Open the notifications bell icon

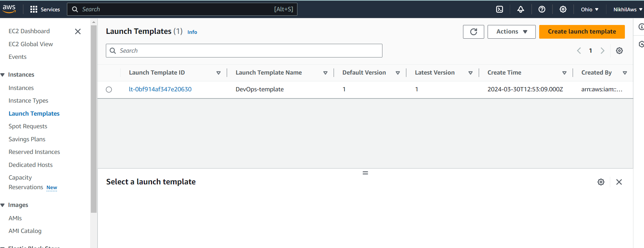coord(521,9)
